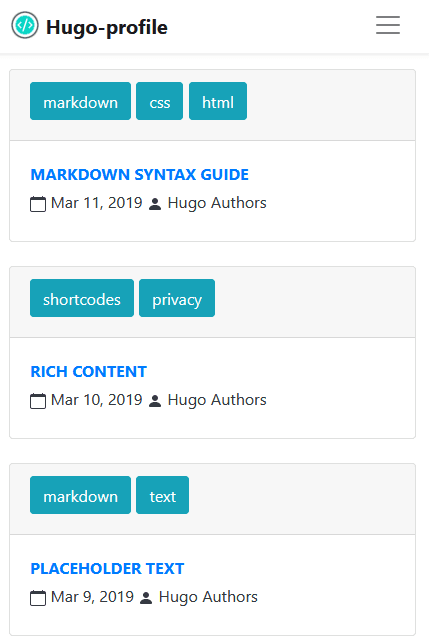Open the Rich Content post
Image resolution: width=429 pixels, height=643 pixels.
coord(89,372)
